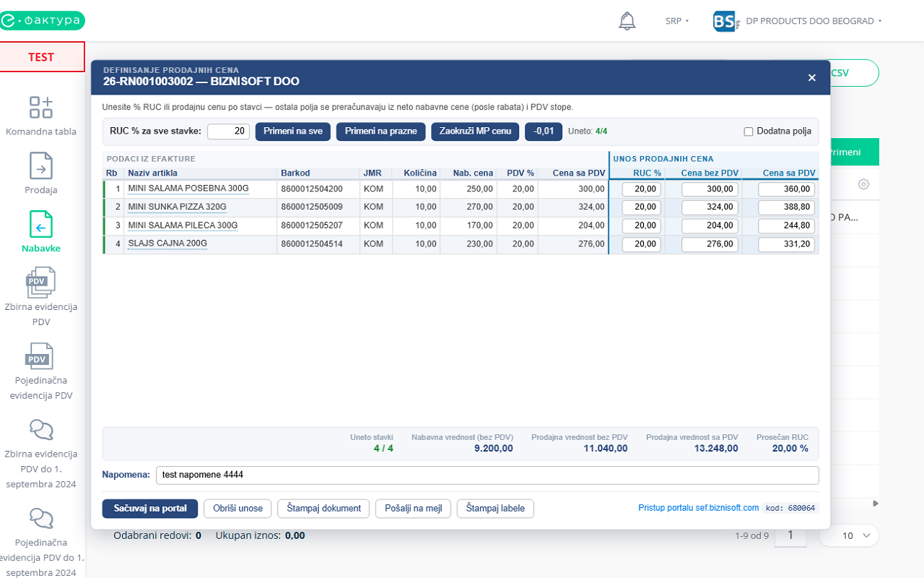Click the BS company logo icon

click(726, 21)
